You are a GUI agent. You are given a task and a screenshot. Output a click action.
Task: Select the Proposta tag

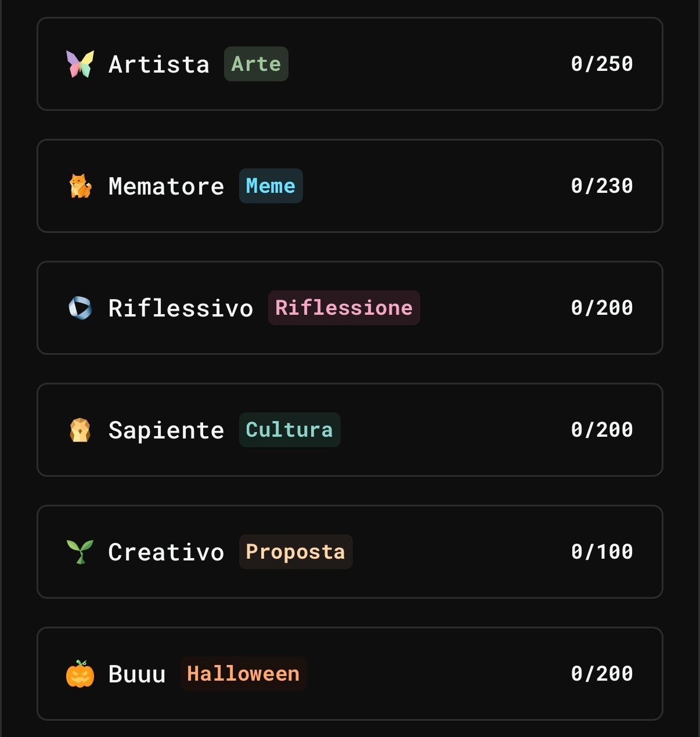pos(295,552)
